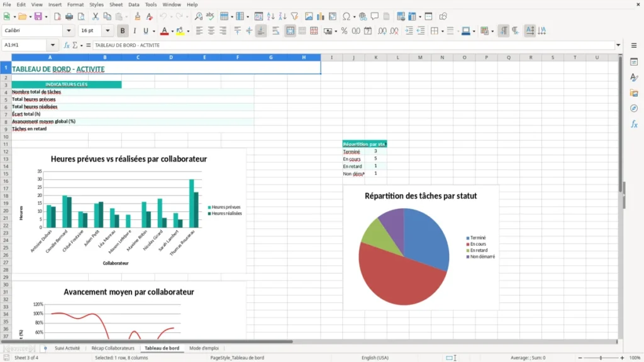Viewport: 644px width, 362px height.
Task: Click the Sort Ascending icon
Action: tap(270, 16)
